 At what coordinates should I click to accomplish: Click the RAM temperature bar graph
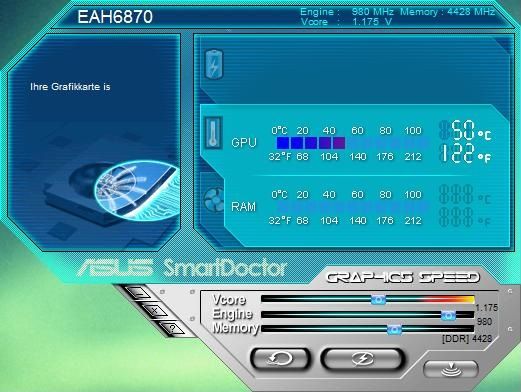coord(352,207)
